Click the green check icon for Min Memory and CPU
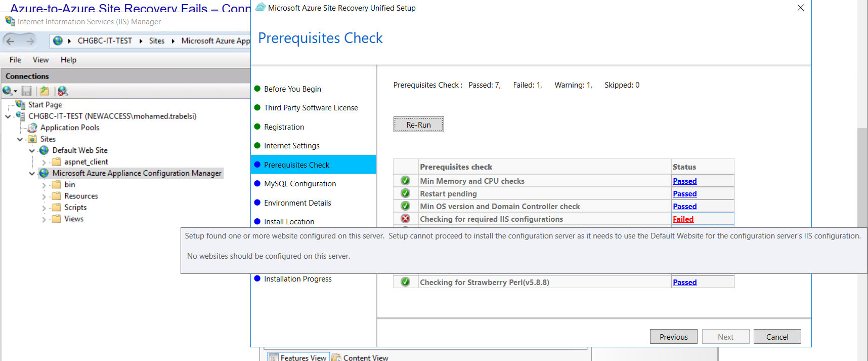Viewport: 868px width, 361px height. 406,181
